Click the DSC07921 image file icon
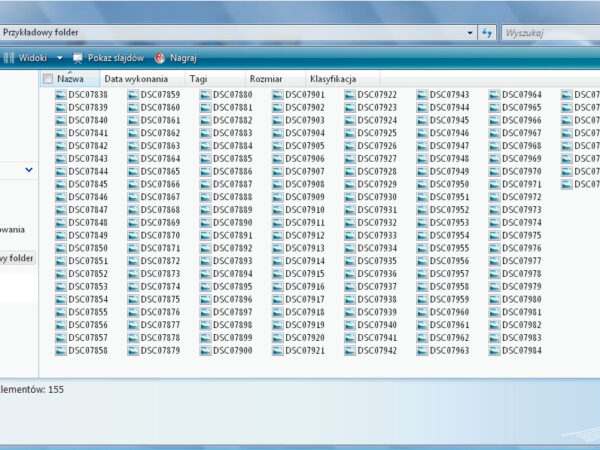Image resolution: width=600 pixels, height=450 pixels. coord(278,351)
